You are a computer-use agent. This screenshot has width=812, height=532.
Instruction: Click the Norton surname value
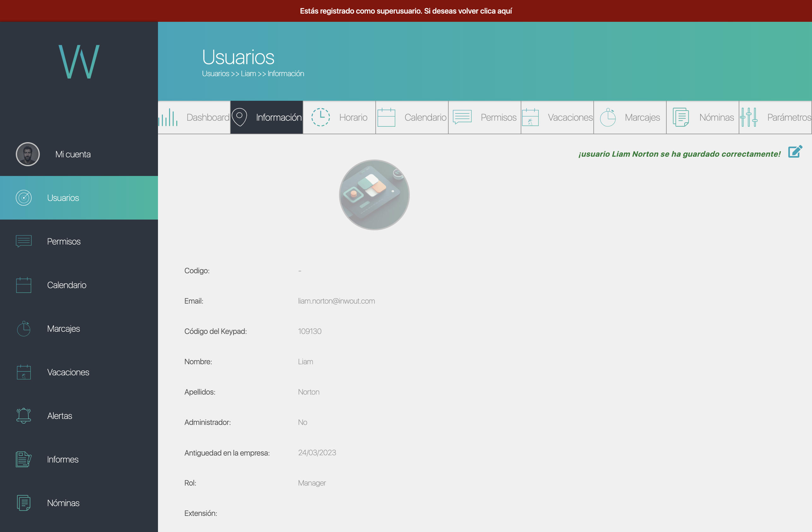[x=309, y=392]
